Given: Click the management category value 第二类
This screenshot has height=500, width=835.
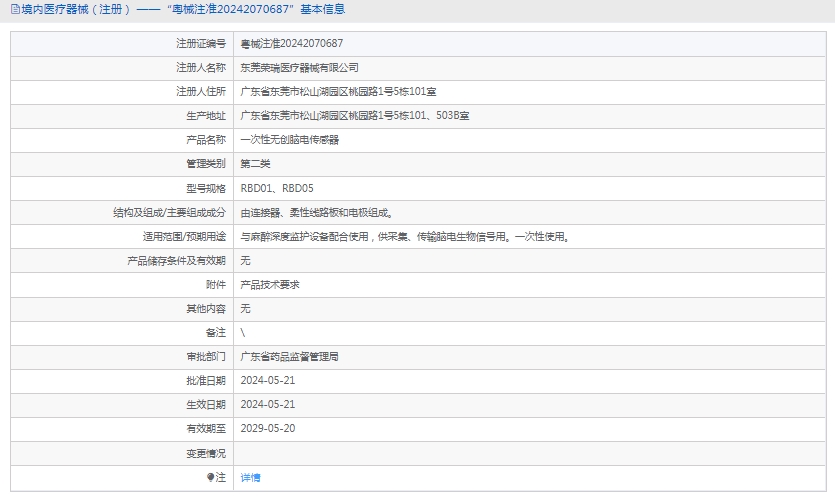Looking at the screenshot, I should 256,164.
